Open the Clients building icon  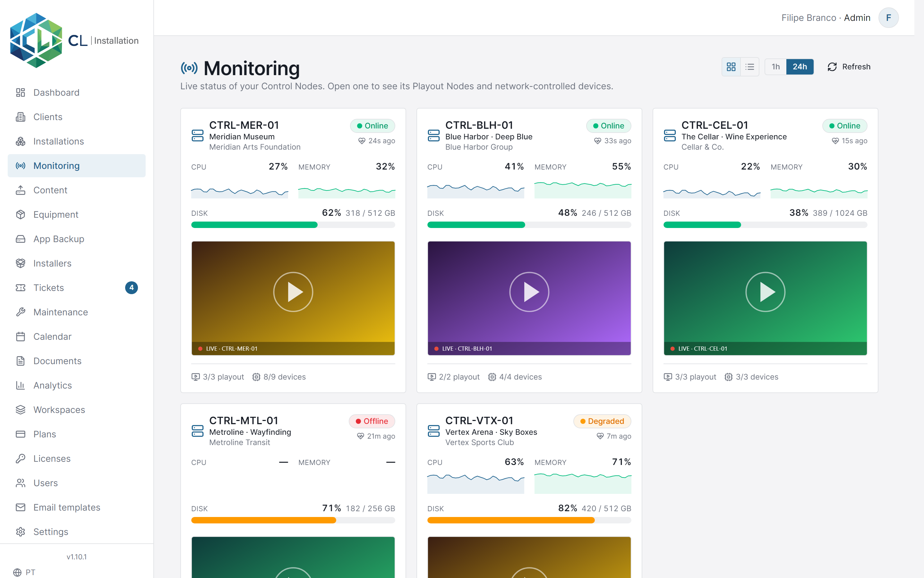point(21,117)
